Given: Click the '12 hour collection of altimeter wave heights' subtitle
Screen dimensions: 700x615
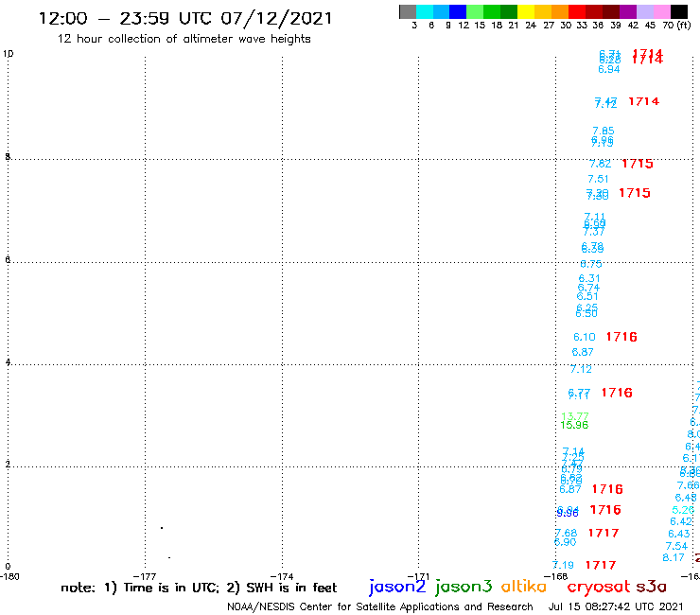Looking at the screenshot, I should point(184,39).
